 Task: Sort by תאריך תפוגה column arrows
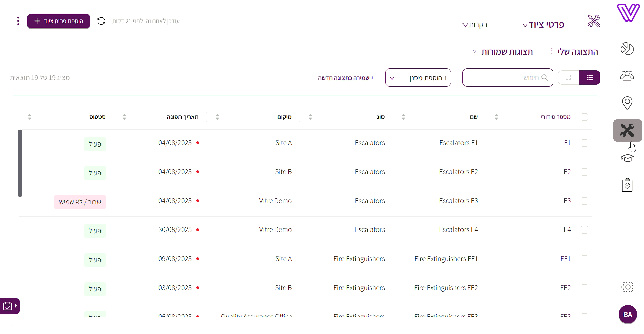[124, 117]
